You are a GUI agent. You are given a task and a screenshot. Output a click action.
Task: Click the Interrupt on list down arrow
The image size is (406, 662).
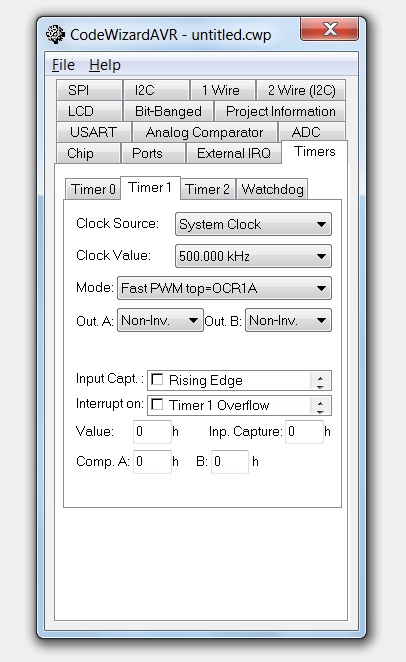pos(320,410)
